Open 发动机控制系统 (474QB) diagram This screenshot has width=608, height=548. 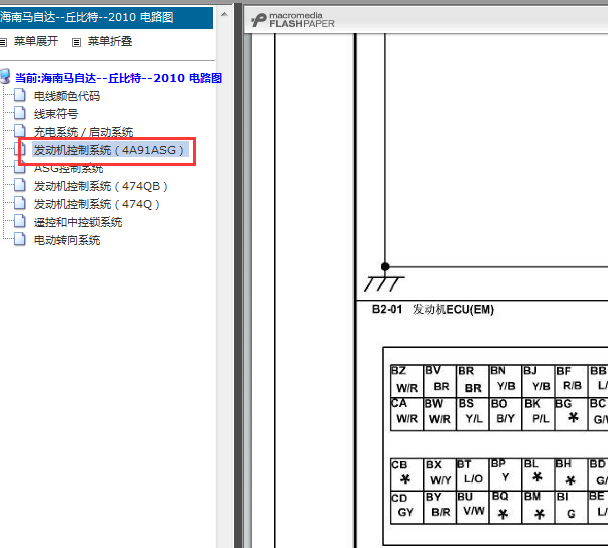(100, 186)
